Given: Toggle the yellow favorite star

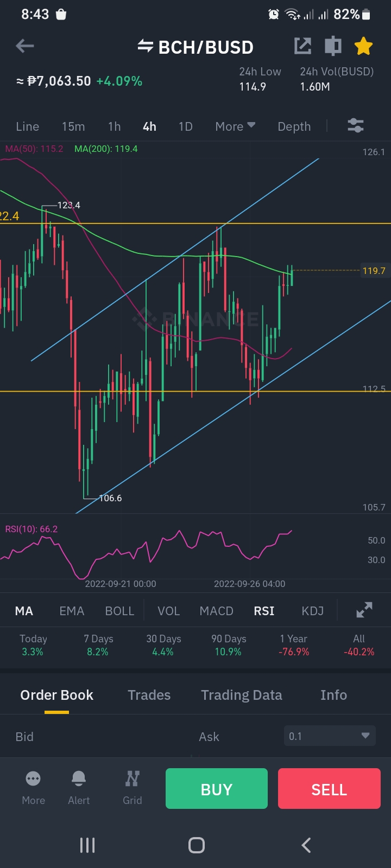Looking at the screenshot, I should [363, 47].
